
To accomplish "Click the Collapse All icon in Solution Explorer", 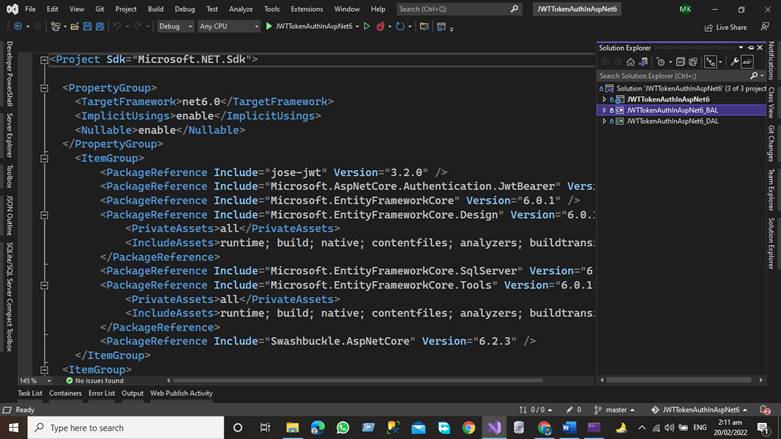I will (680, 62).
